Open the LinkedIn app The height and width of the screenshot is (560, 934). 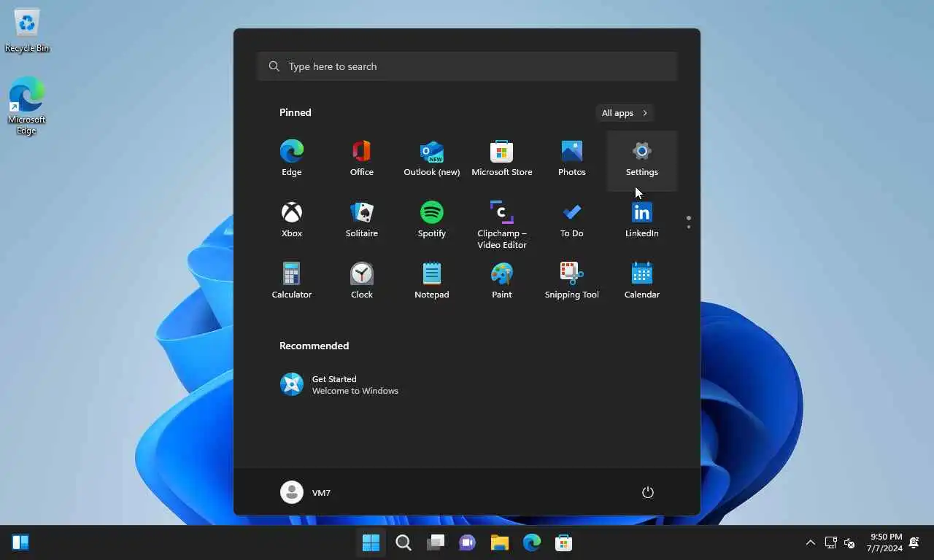(642, 221)
